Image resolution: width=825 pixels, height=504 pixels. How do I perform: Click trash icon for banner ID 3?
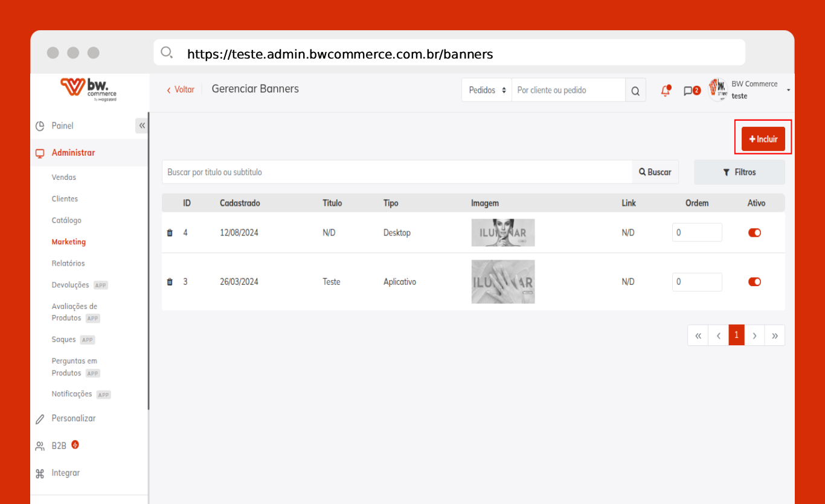point(170,282)
